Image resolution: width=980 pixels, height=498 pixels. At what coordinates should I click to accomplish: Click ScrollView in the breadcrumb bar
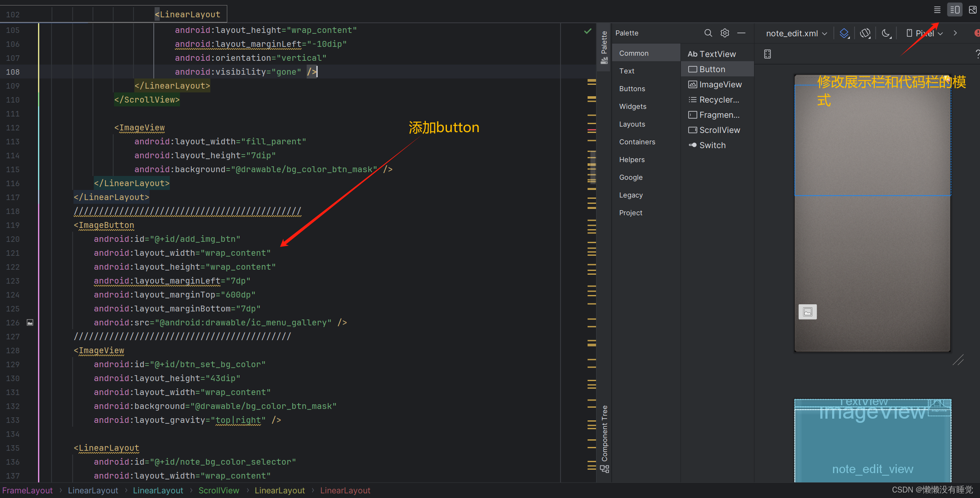[218, 490]
